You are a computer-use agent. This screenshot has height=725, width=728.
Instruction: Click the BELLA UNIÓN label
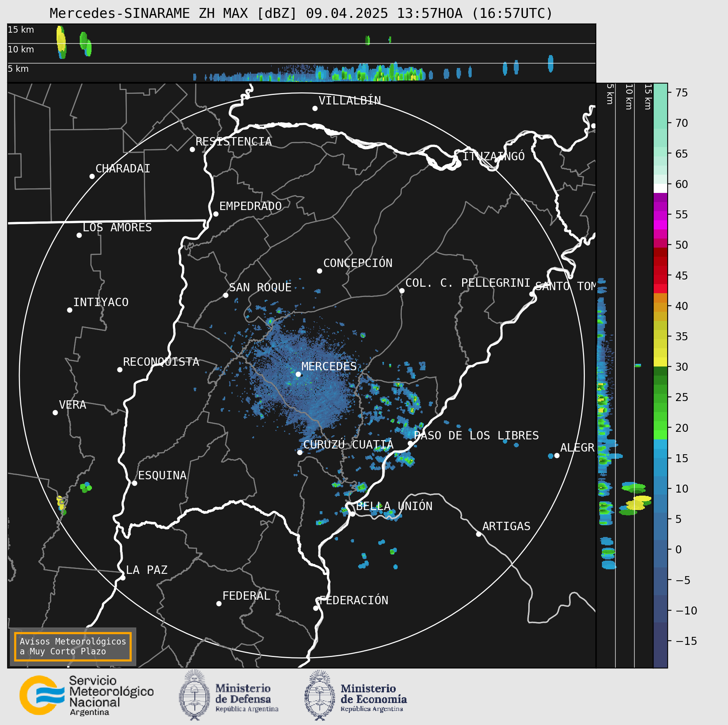(x=394, y=506)
